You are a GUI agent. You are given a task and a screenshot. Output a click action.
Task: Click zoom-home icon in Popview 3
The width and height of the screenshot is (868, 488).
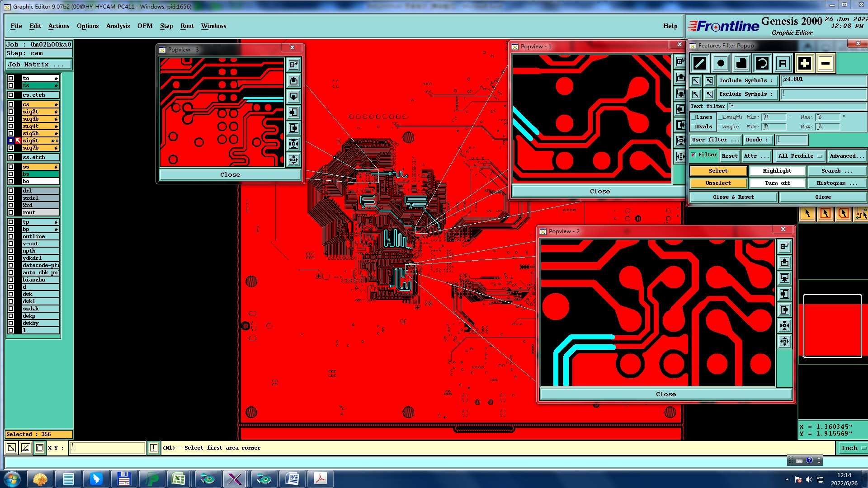pyautogui.click(x=293, y=65)
